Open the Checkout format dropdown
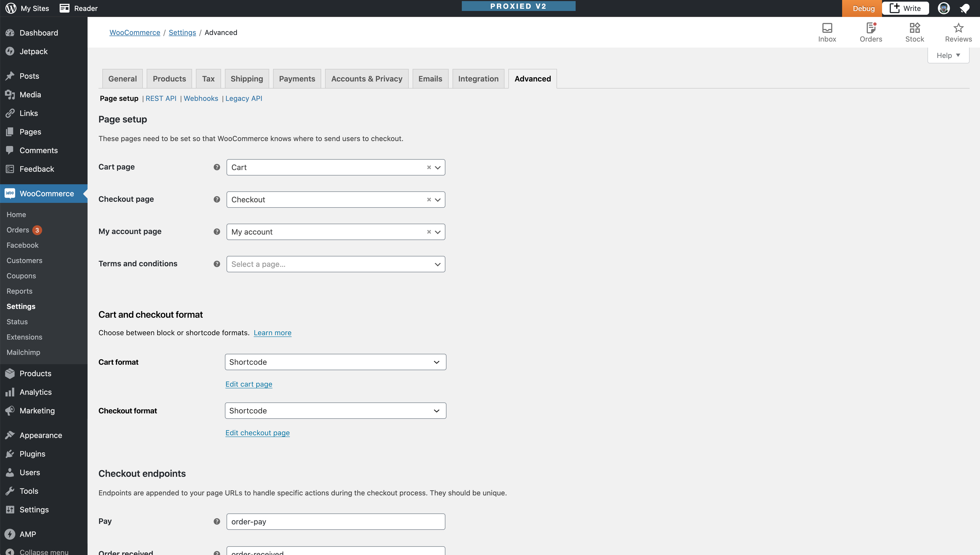980x555 pixels. [335, 411]
